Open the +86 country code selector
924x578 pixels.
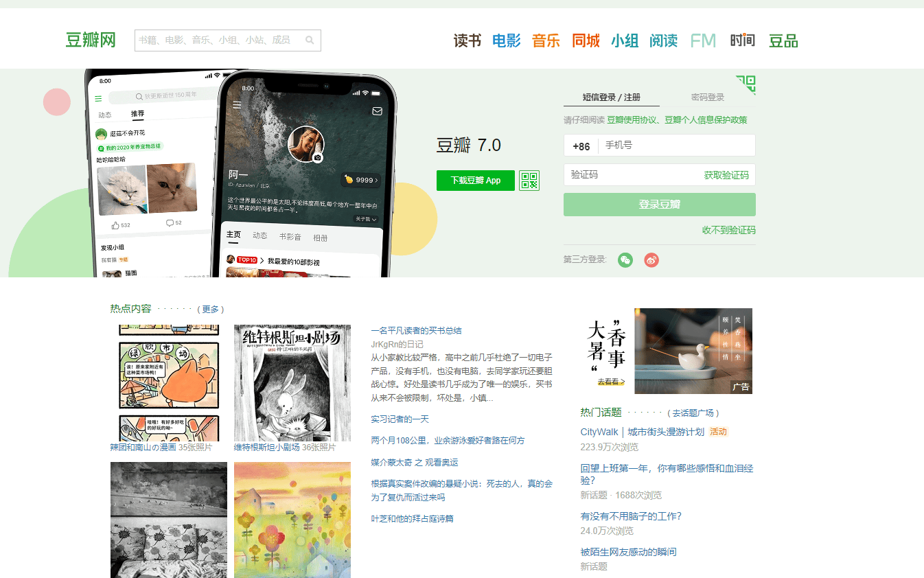(x=581, y=146)
